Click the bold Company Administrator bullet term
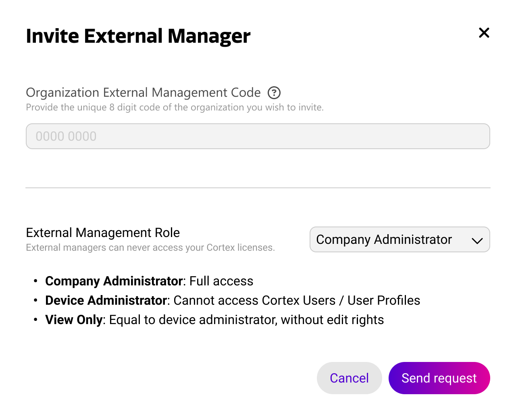516x420 pixels. pos(114,281)
